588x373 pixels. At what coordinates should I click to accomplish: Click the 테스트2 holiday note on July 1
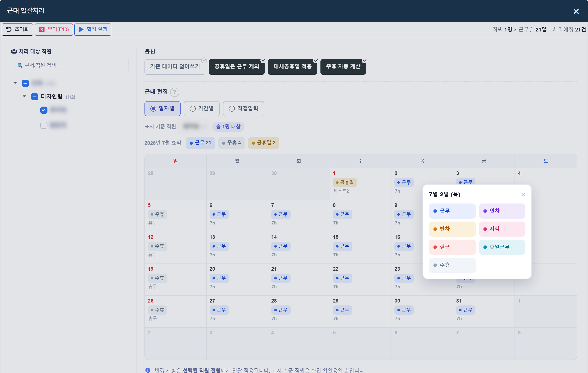(341, 191)
